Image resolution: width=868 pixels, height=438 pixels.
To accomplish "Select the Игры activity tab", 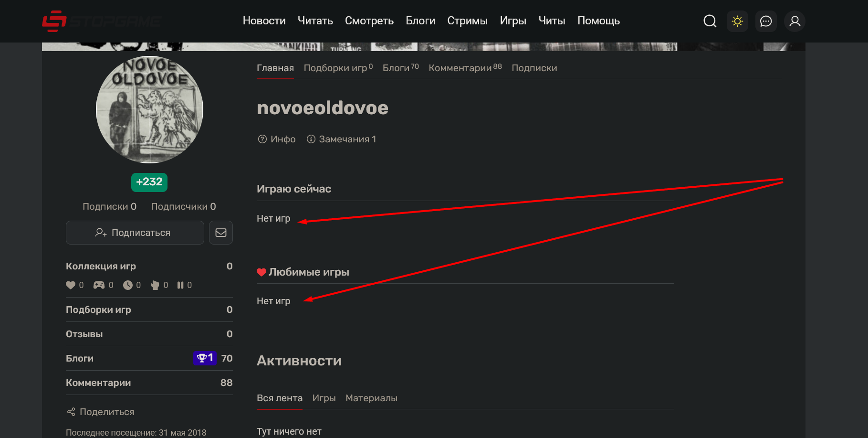I will 324,398.
